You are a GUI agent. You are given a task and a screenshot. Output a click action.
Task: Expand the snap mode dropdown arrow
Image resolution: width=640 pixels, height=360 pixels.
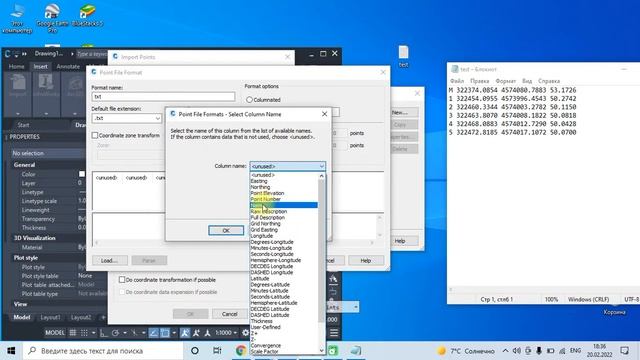pos(93,333)
